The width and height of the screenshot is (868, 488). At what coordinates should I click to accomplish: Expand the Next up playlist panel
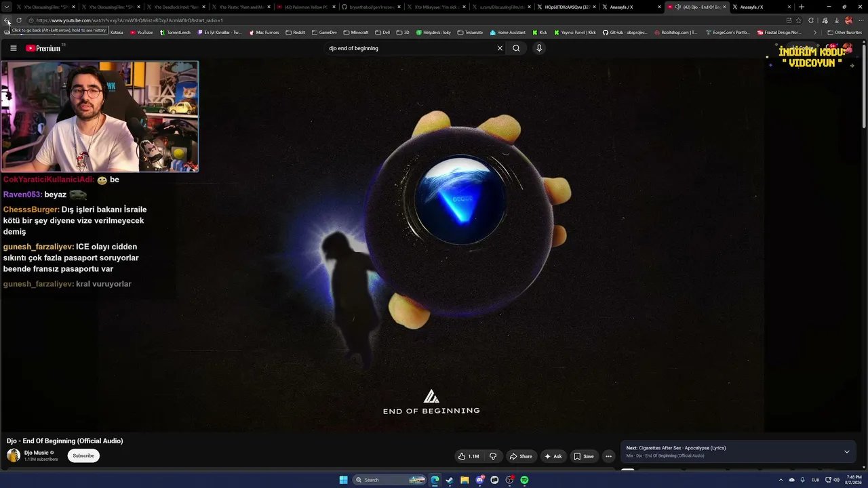click(846, 451)
